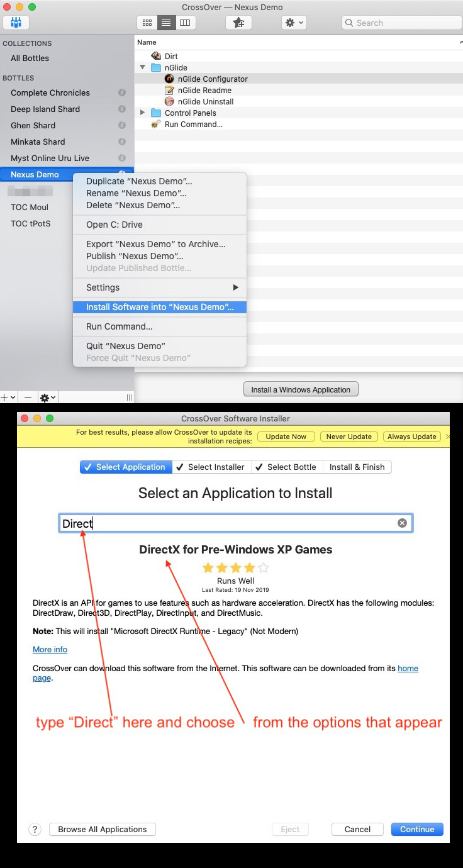
Task: Switch to Install & Finish tab
Action: 357,467
